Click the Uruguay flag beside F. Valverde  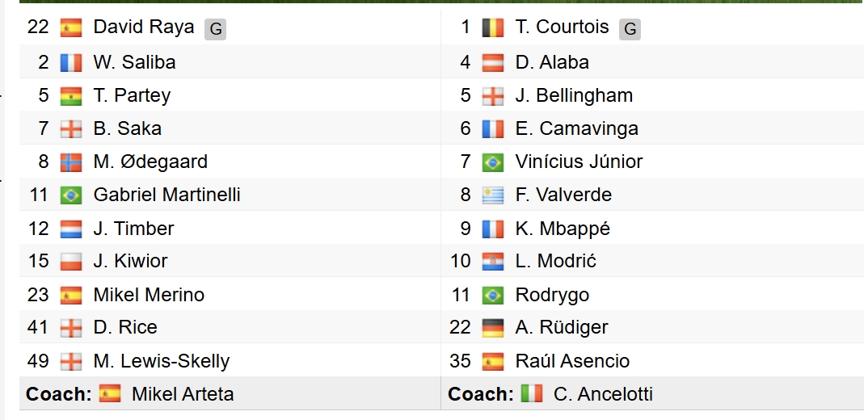point(493,195)
